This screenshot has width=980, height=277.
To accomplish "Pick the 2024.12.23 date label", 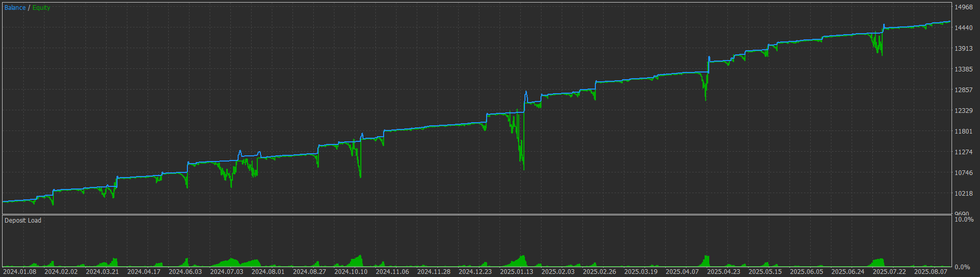I will pos(475,272).
